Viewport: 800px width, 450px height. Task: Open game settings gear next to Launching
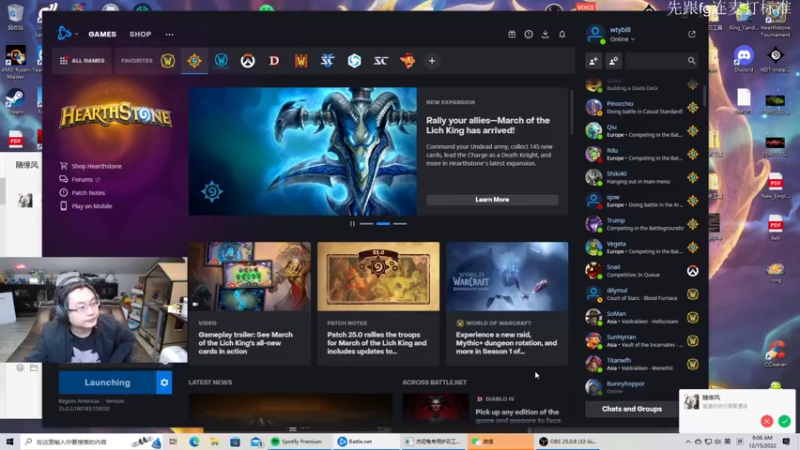coord(164,382)
